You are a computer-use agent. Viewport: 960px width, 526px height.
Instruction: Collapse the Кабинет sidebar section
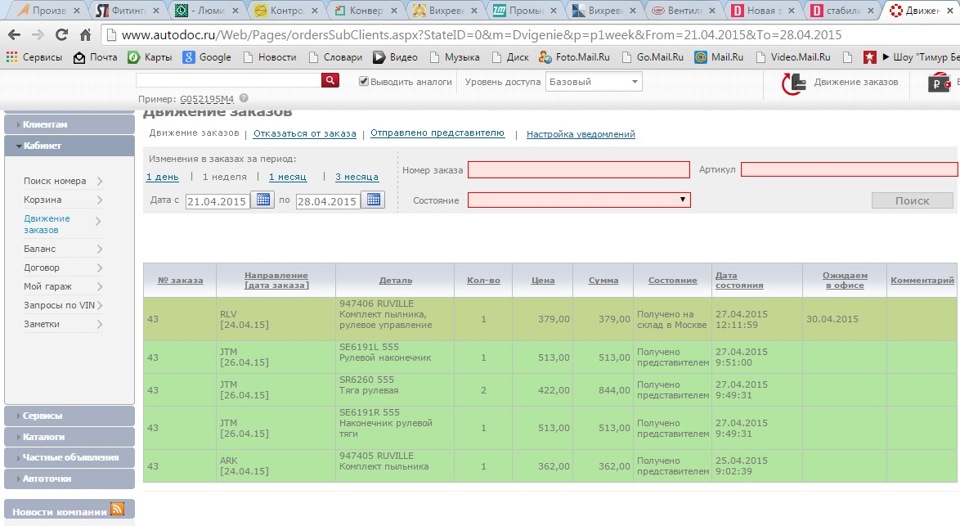(x=69, y=146)
